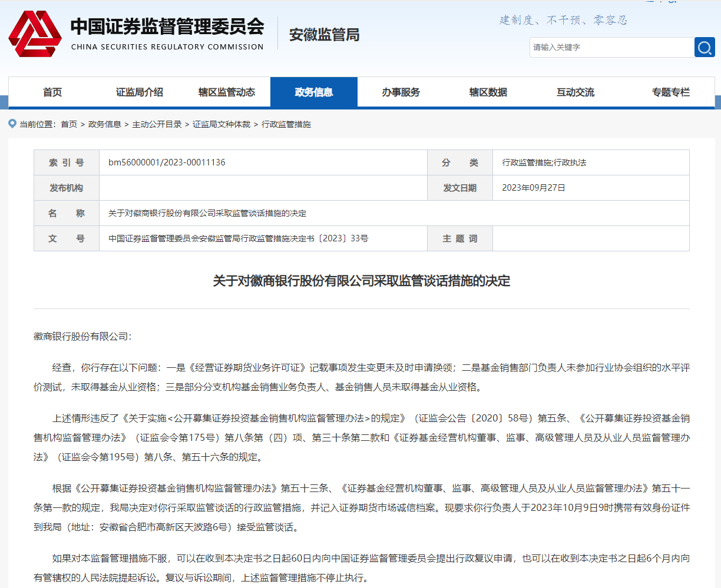Click 行政监管措施 breadcrumb link
Viewport: 721px width, 588px height.
pyautogui.click(x=286, y=124)
